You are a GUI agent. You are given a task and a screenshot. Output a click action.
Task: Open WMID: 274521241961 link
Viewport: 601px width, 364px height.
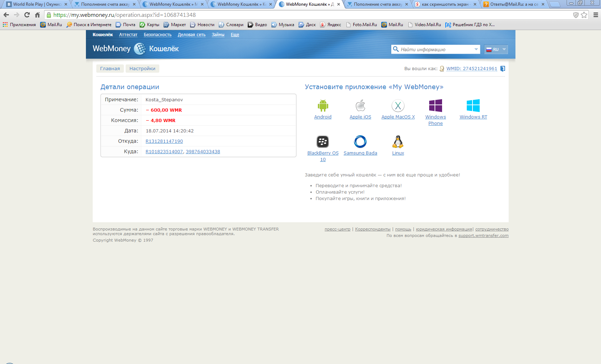tap(472, 69)
